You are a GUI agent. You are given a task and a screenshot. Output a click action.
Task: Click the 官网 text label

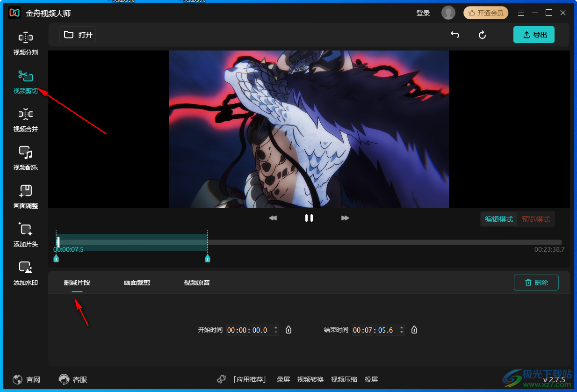33,379
